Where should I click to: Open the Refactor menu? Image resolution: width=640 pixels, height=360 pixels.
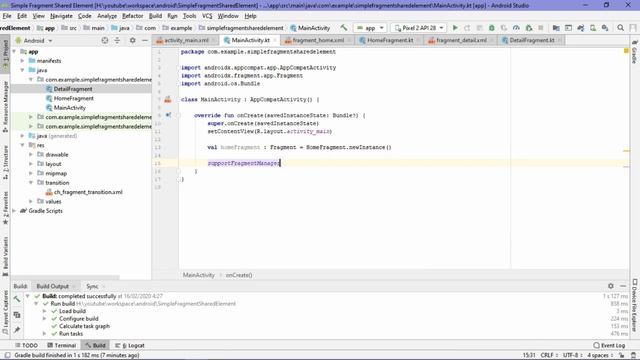tap(133, 16)
